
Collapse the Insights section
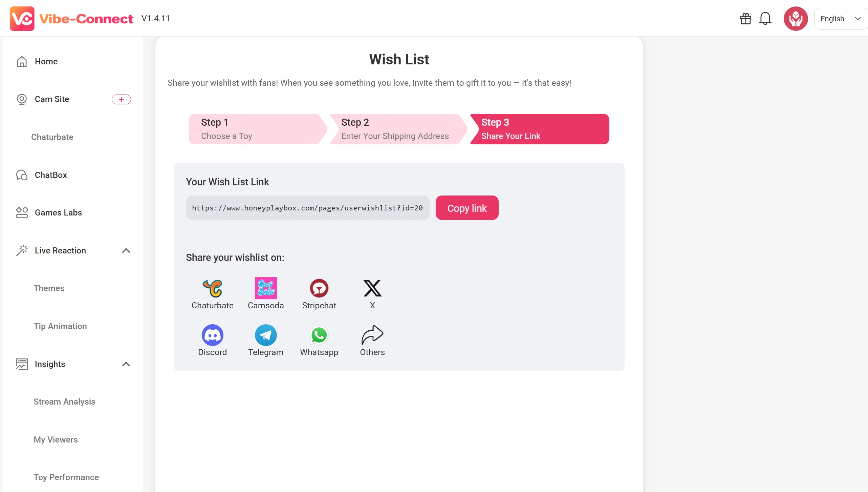pyautogui.click(x=126, y=364)
